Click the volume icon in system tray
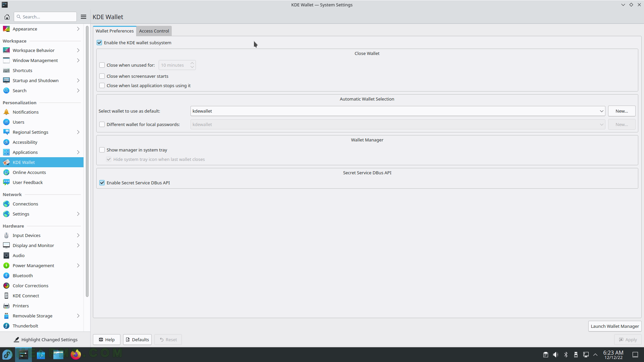Viewport: 644px width, 362px height. [x=556, y=355]
